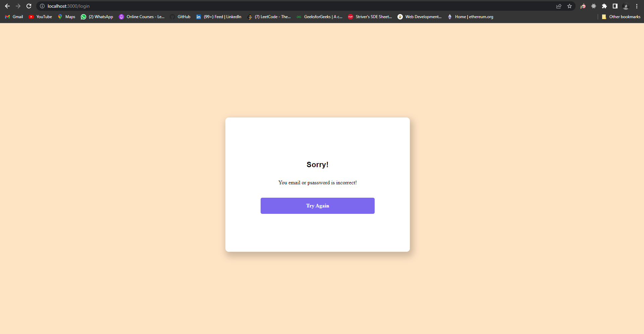This screenshot has width=644, height=334.
Task: Reload the login page
Action: point(29,6)
